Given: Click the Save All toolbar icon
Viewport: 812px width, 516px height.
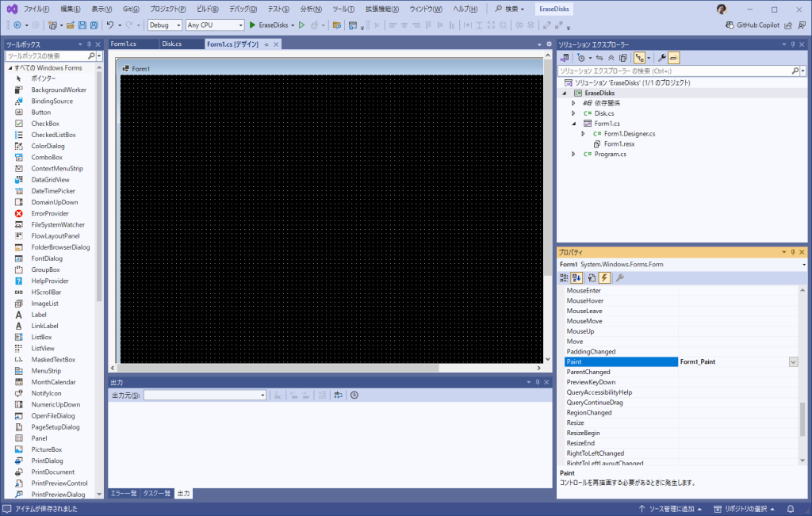Looking at the screenshot, I should click(x=94, y=25).
